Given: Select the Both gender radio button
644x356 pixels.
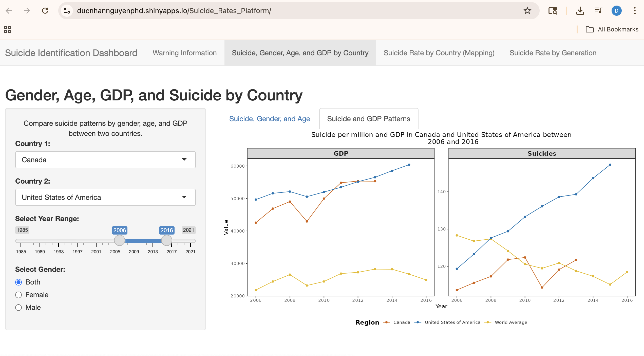Looking at the screenshot, I should pyautogui.click(x=18, y=282).
